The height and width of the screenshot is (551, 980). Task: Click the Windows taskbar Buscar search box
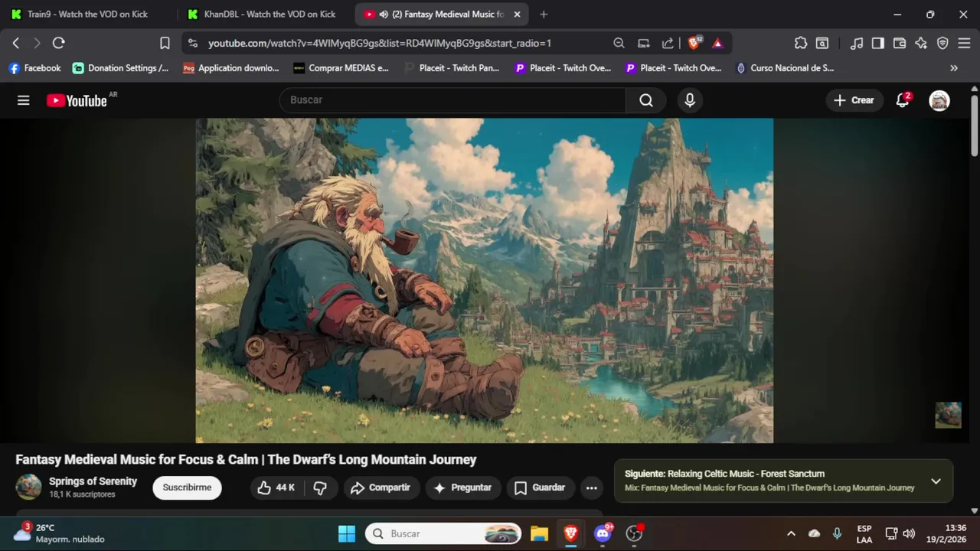(x=443, y=533)
